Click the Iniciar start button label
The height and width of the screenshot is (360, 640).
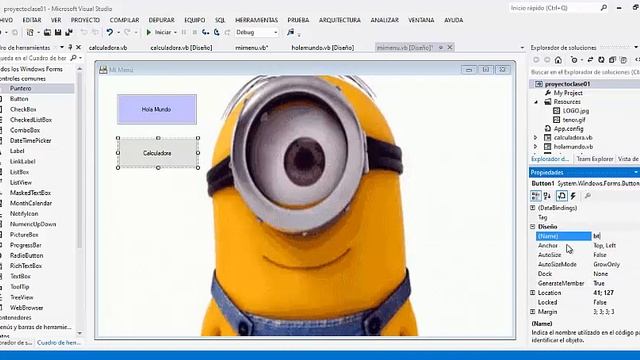[162, 32]
